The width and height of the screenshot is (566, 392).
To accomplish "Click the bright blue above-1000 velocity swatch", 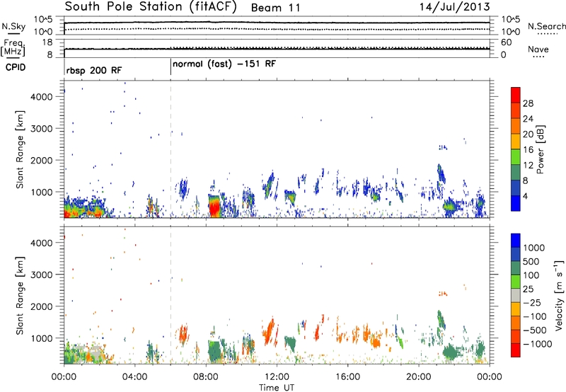I will 516,241.
